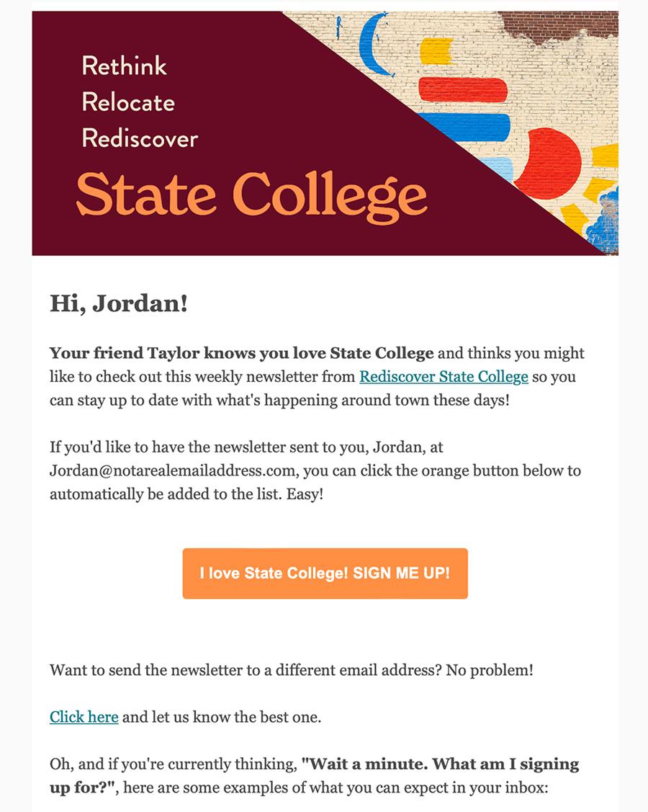Click the 'Hi, Jordan!' greeting heading
This screenshot has height=812, width=648.
pyautogui.click(x=119, y=303)
